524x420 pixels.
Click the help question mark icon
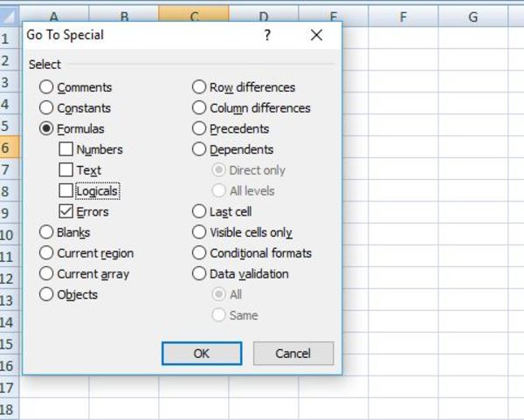(267, 35)
